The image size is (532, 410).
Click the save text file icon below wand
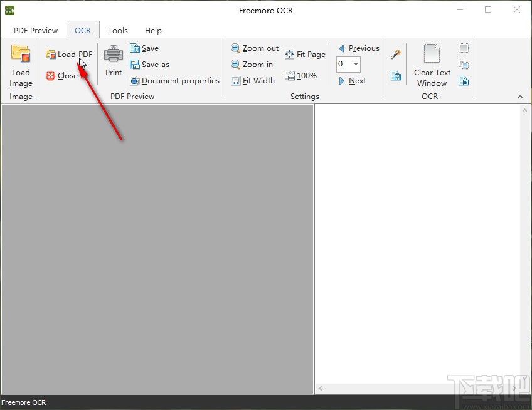[x=396, y=76]
